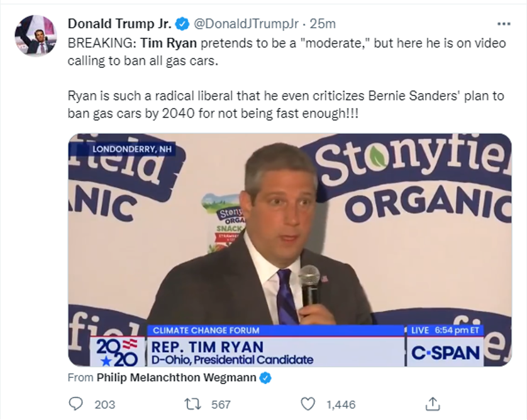Click the verified badge next to Philip Melanchthon Wegmann
This screenshot has height=420, width=527.
click(x=266, y=378)
